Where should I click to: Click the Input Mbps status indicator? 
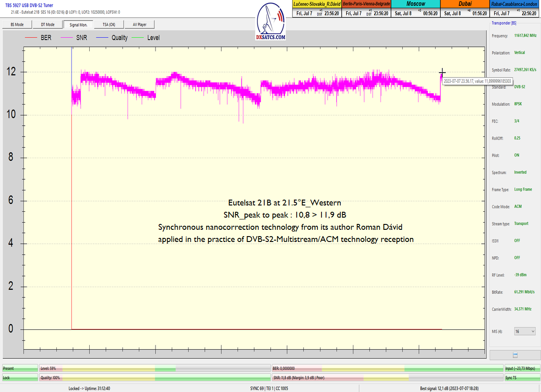[521, 369]
